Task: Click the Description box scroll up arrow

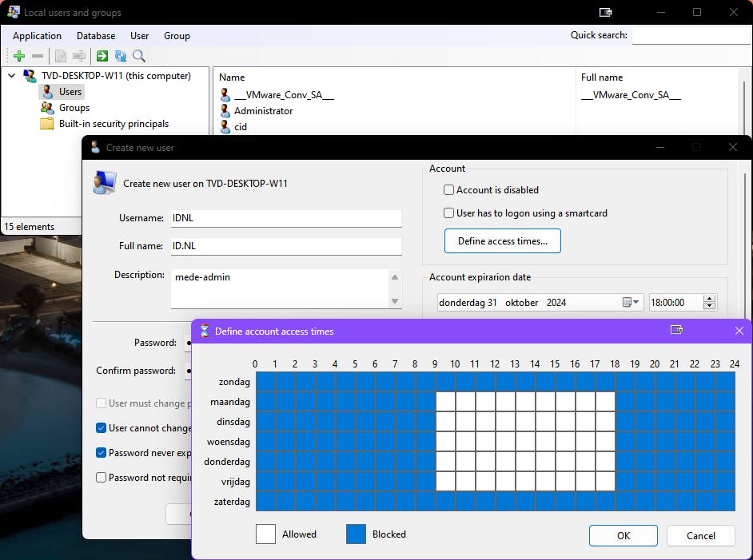Action: pos(395,277)
